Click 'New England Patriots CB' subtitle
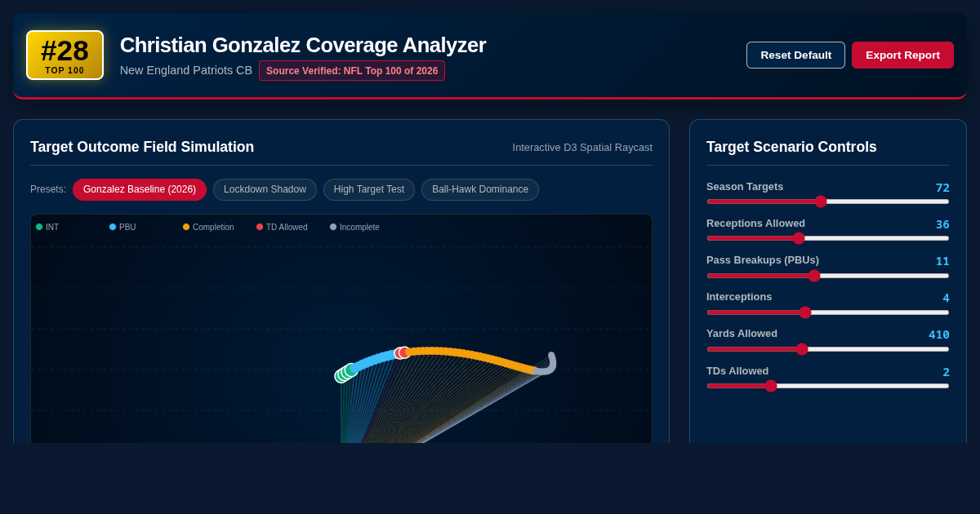This screenshot has height=514, width=980. pos(186,70)
